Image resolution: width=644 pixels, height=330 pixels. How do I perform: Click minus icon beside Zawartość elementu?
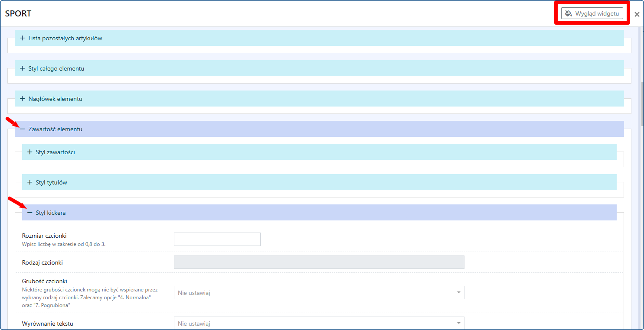pos(23,129)
